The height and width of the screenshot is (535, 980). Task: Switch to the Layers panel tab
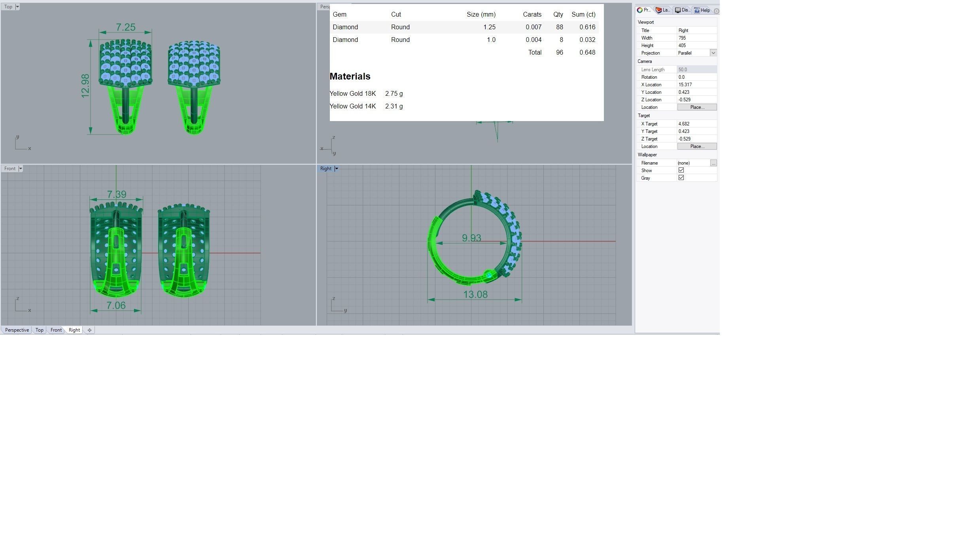coord(663,10)
